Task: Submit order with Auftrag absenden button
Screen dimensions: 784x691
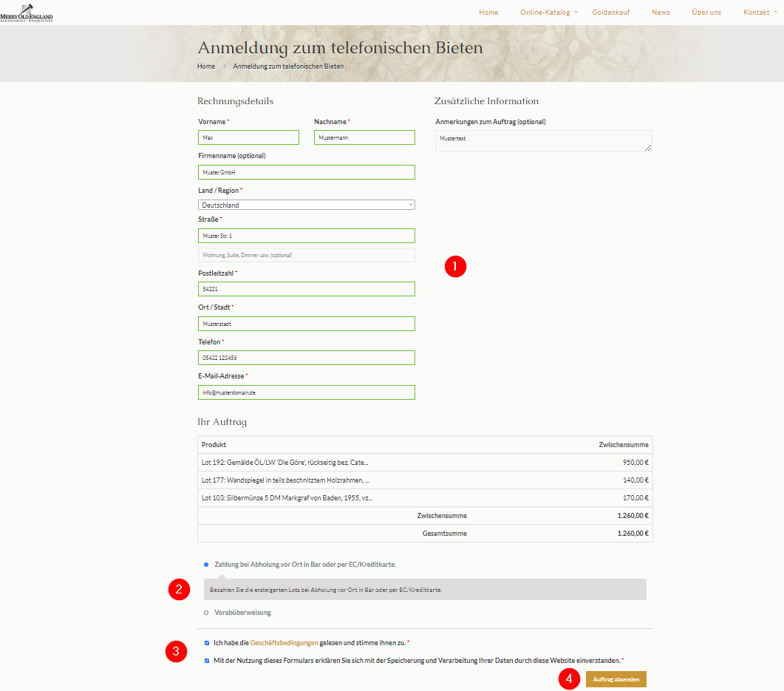Action: pyautogui.click(x=616, y=679)
